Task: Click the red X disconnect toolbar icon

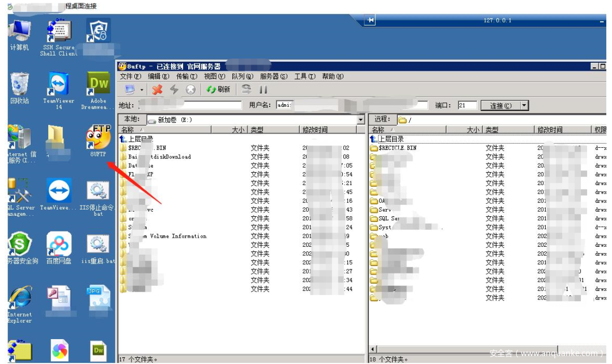Action: [x=158, y=89]
